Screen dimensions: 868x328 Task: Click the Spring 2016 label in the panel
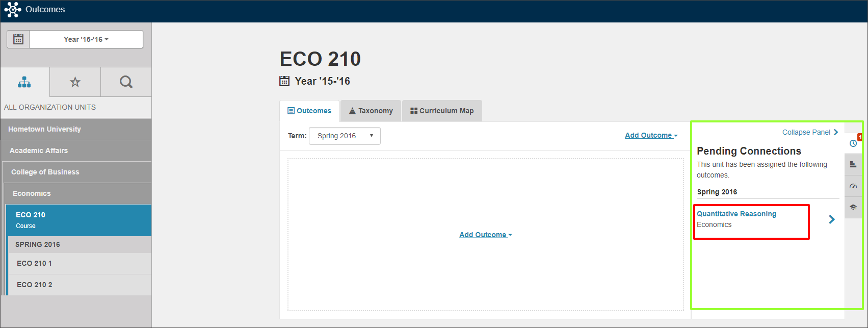[717, 192]
